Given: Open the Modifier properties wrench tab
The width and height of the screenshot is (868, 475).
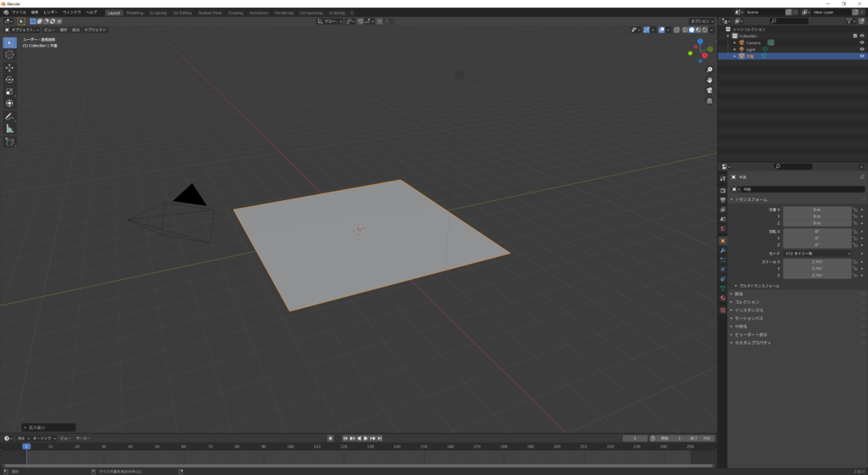Looking at the screenshot, I should pos(722,250).
